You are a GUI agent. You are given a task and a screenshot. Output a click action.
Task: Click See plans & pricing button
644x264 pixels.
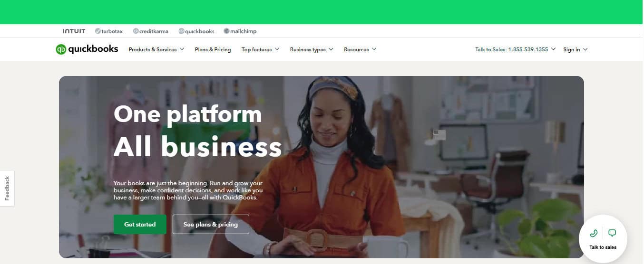tap(211, 225)
